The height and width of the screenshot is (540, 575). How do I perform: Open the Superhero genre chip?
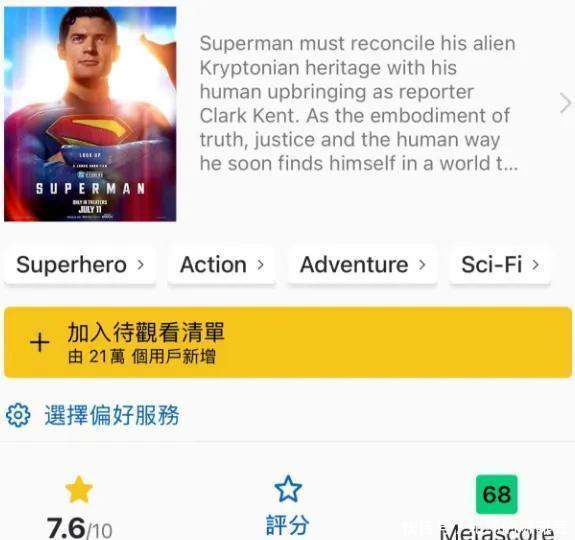[x=80, y=265]
